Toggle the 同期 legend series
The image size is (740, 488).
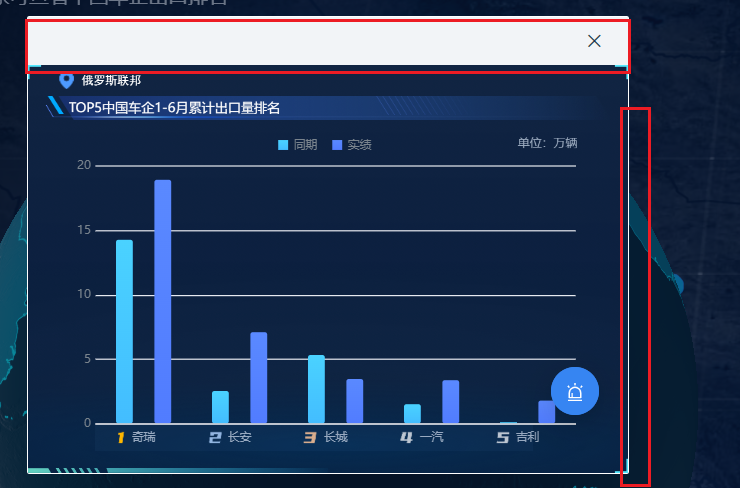(x=298, y=144)
